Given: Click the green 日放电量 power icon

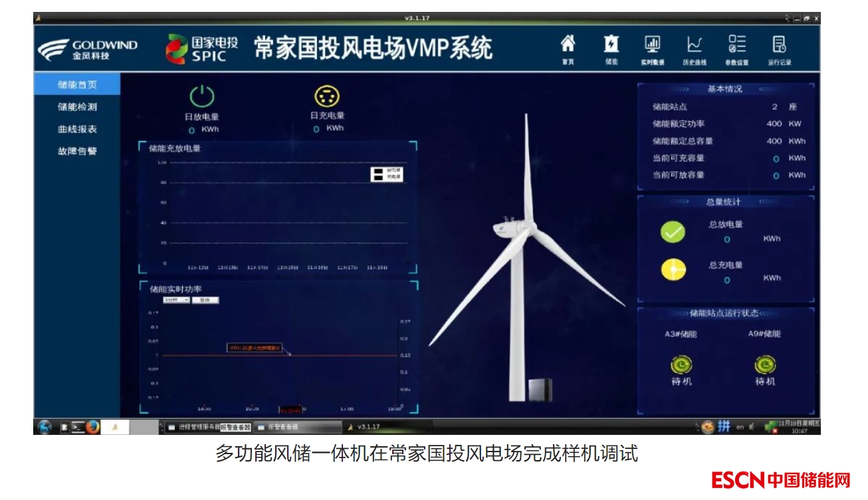Looking at the screenshot, I should [202, 97].
